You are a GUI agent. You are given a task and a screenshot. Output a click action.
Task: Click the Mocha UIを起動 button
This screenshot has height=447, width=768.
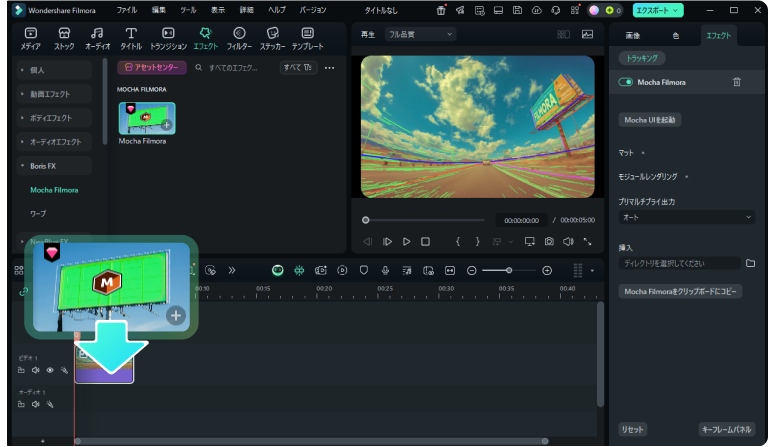pos(649,119)
